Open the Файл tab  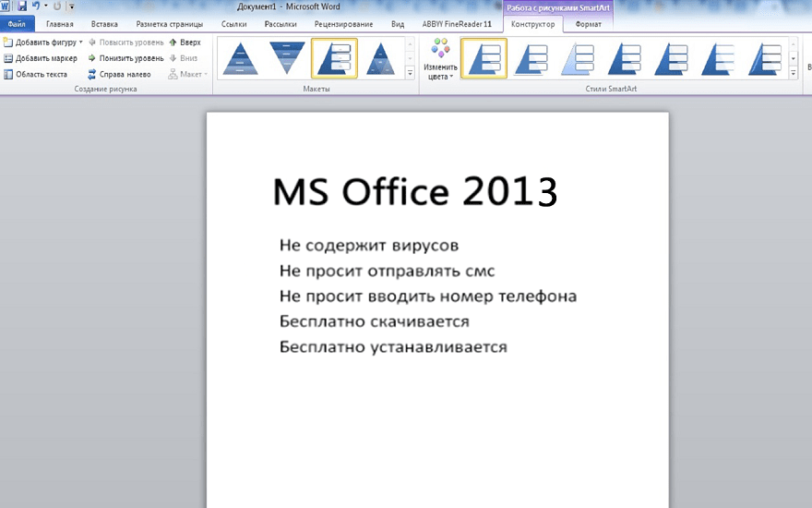click(x=17, y=24)
